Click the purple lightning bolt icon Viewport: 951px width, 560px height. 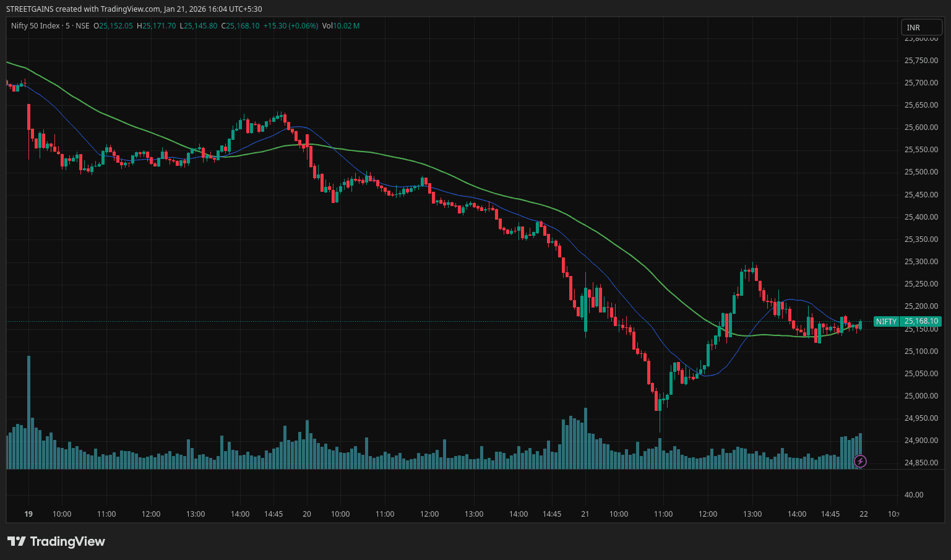click(x=860, y=461)
